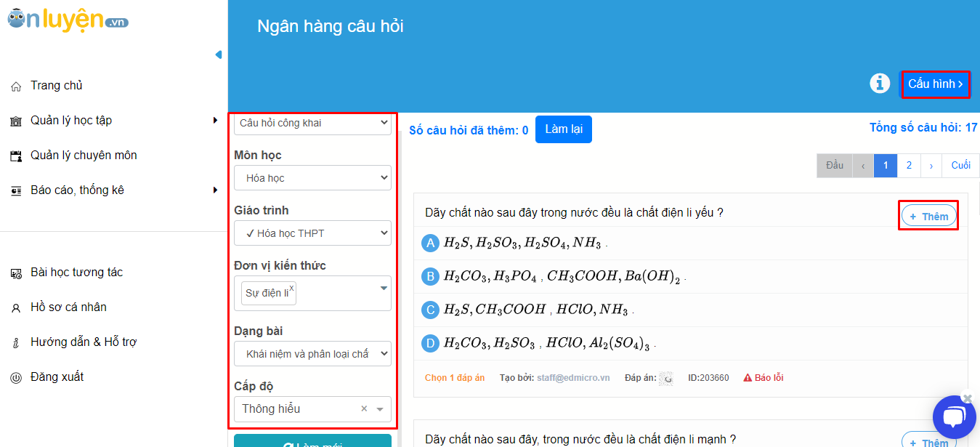
Task: Click the info icon in the header
Action: tap(880, 84)
